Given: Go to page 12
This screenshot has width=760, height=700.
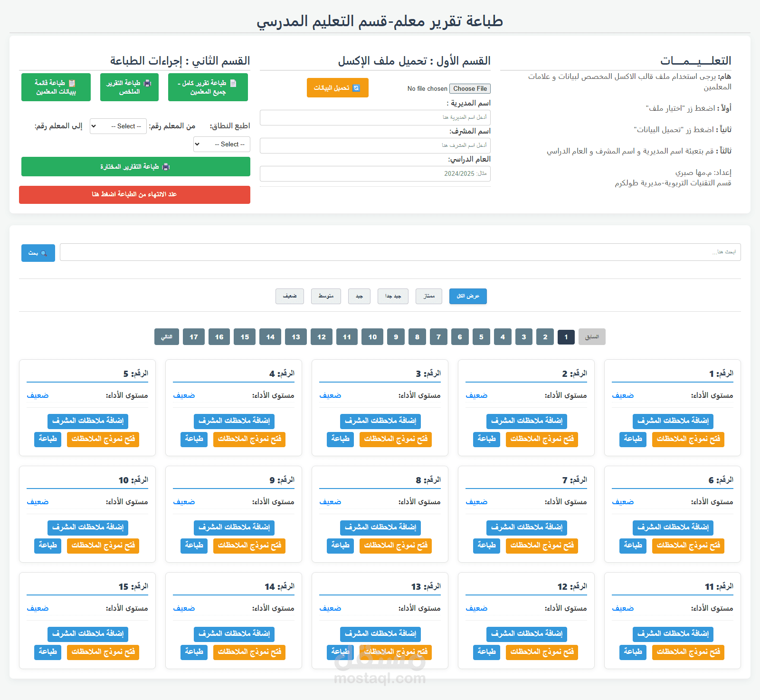Looking at the screenshot, I should 322,337.
